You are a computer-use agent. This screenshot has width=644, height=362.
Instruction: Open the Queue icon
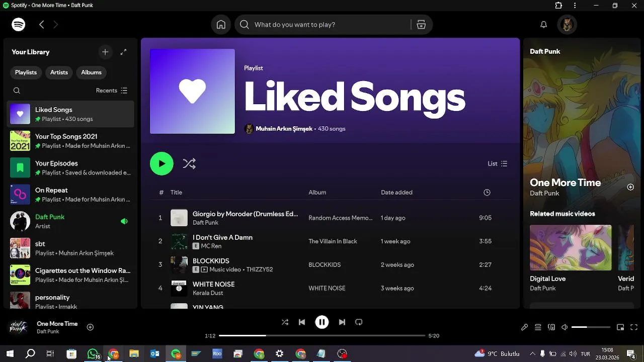tap(538, 327)
